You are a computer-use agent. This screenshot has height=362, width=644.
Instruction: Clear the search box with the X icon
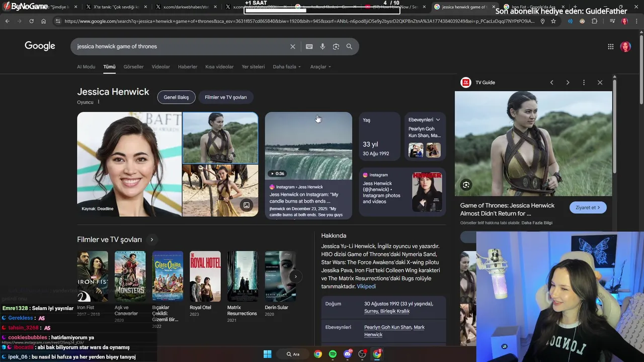click(x=293, y=46)
